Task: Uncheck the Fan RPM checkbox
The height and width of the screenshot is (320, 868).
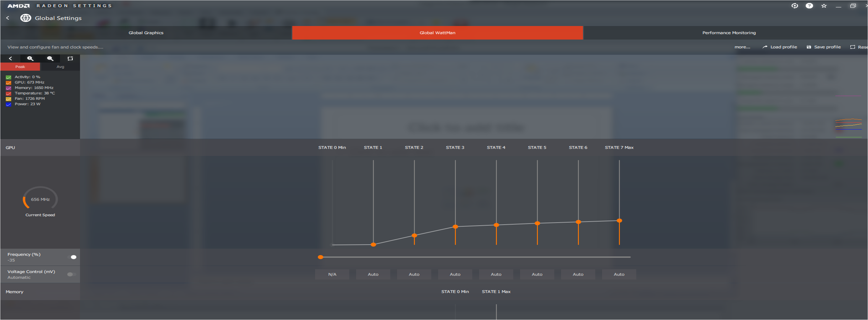Action: coord(9,99)
